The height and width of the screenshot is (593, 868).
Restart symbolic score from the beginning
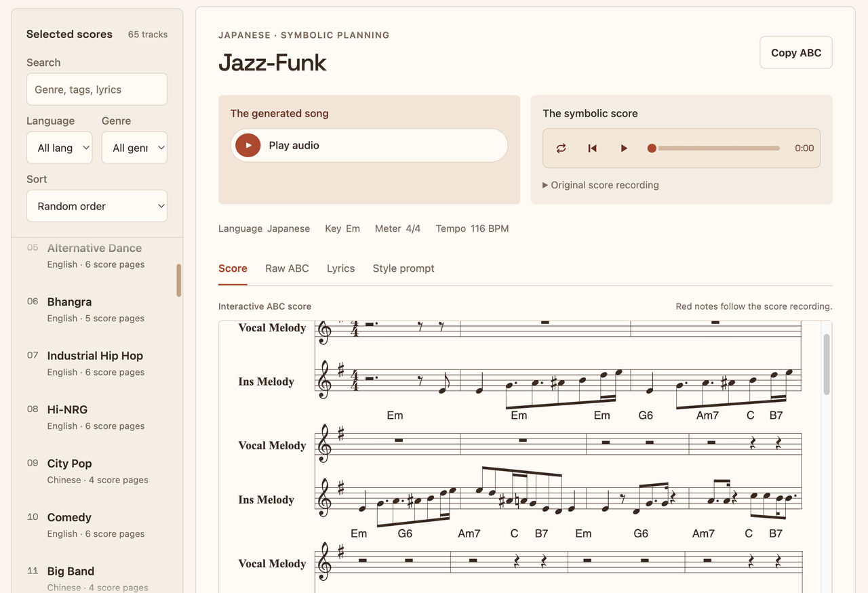coord(592,148)
